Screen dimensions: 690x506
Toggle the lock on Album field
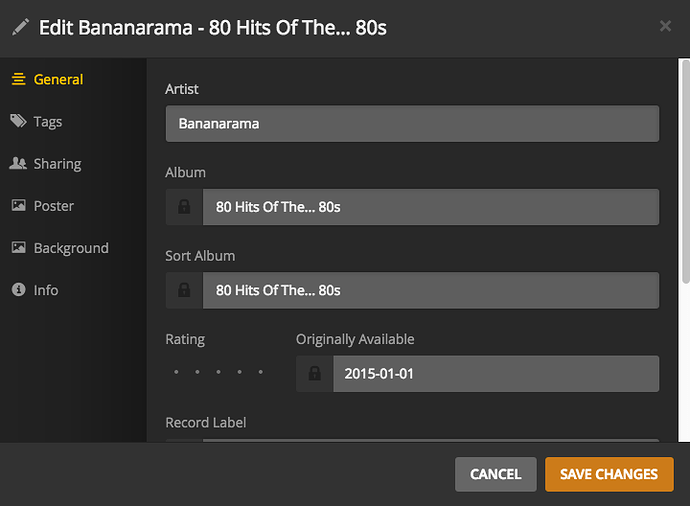[184, 207]
